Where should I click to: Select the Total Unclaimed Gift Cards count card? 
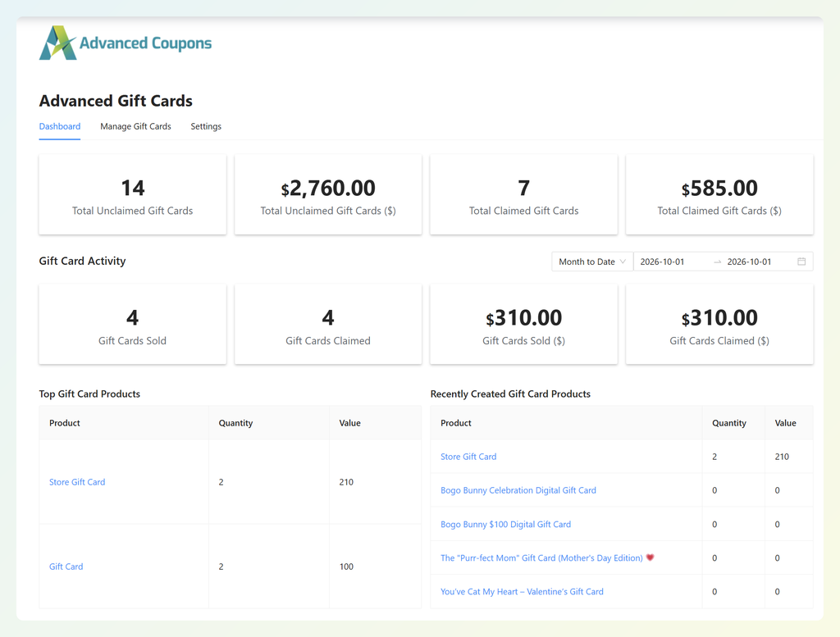[132, 194]
